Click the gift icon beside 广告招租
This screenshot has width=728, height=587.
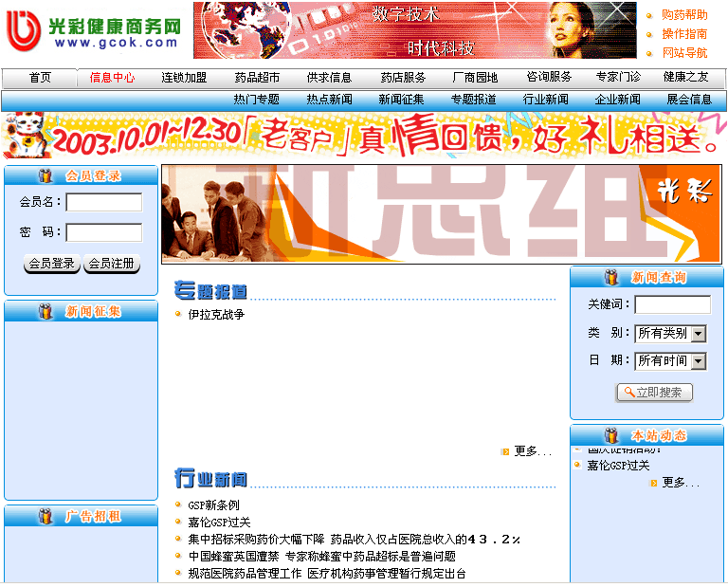point(45,517)
